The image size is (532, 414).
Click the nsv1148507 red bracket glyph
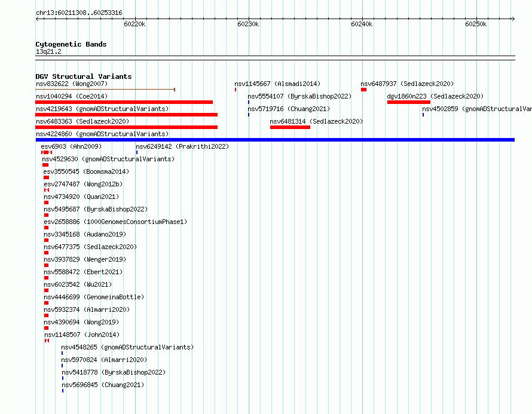point(47,341)
